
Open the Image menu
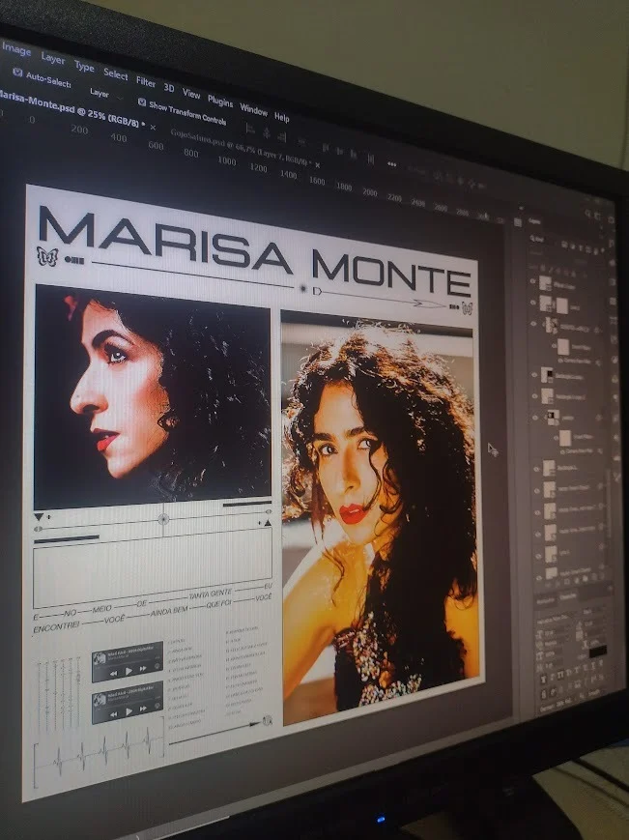16,50
